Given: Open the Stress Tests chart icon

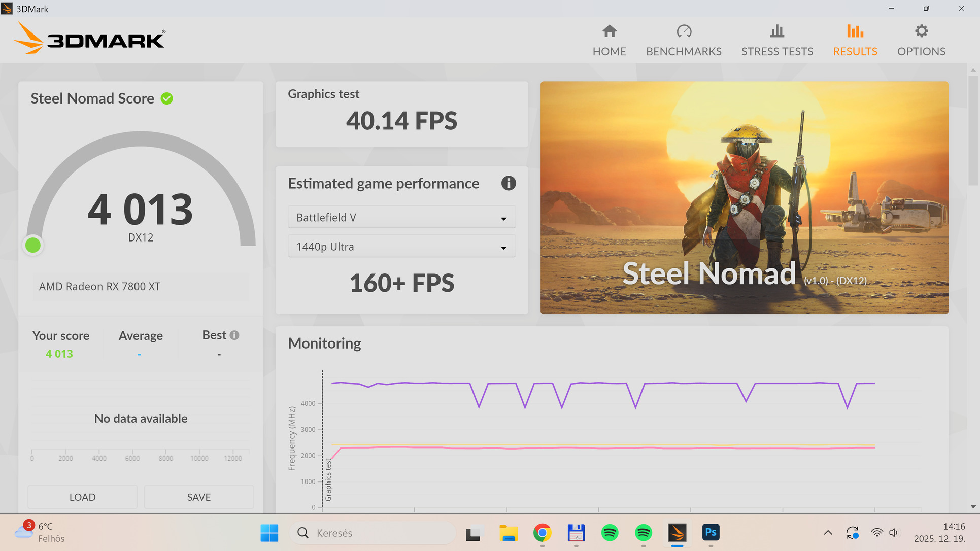Looking at the screenshot, I should 776,31.
